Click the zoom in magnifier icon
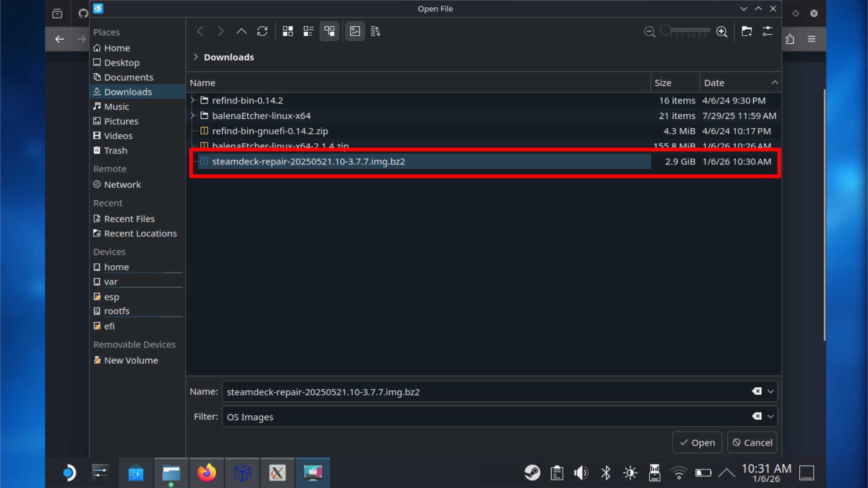Image resolution: width=868 pixels, height=488 pixels. tap(722, 32)
